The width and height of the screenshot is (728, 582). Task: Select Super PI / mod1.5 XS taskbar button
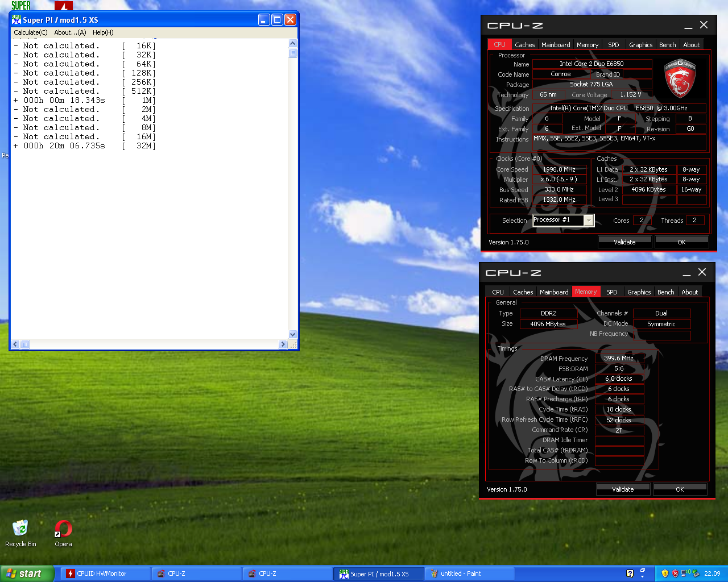click(x=378, y=573)
